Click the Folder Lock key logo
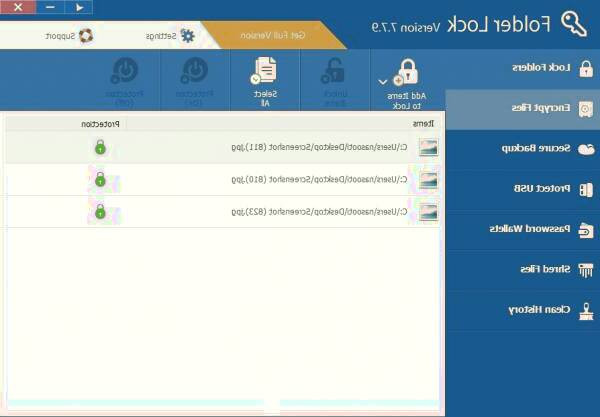 point(574,24)
